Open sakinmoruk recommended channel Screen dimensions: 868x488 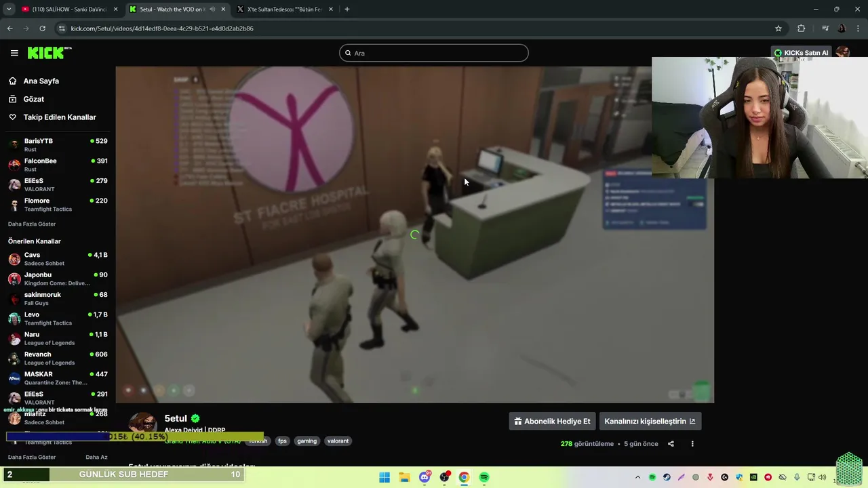point(57,298)
